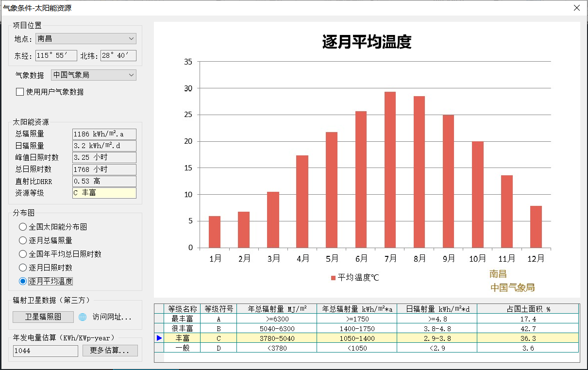Click the blue row indicator arrow in table

point(159,338)
